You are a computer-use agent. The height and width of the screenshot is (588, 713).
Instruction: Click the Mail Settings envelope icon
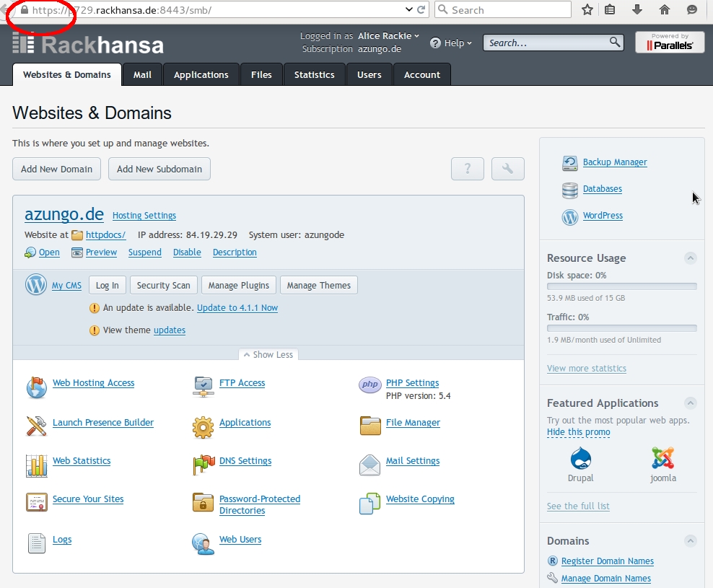369,465
